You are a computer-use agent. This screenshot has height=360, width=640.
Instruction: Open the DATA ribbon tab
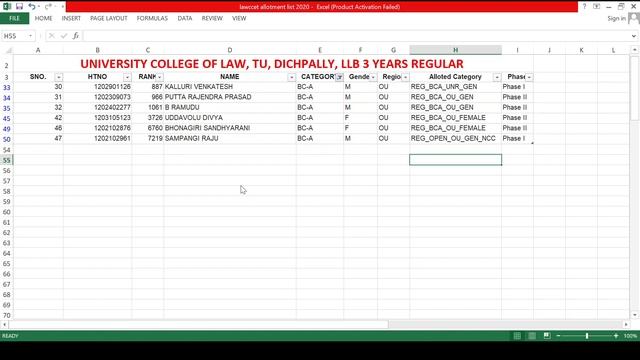[x=184, y=18]
